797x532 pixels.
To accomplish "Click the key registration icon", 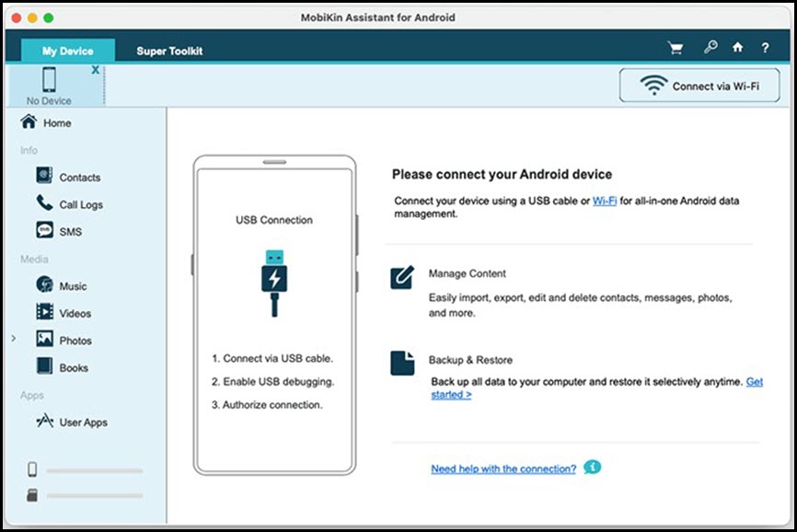I will point(710,47).
